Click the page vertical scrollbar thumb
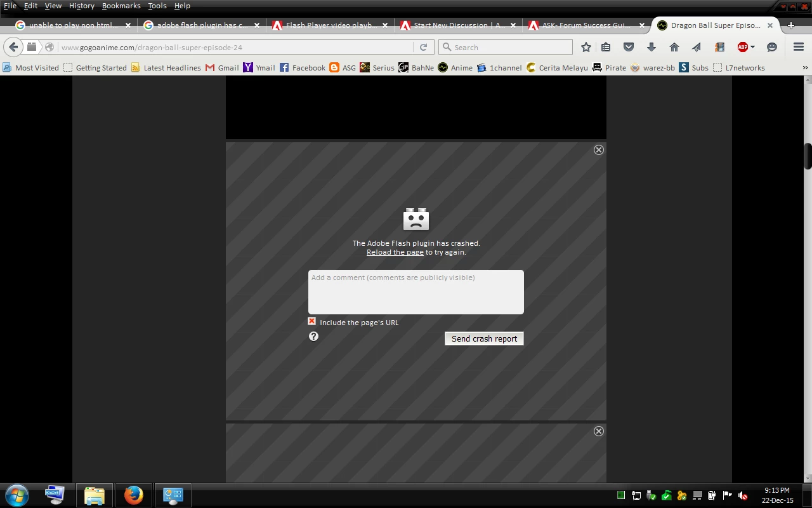The image size is (812, 508). point(808,156)
